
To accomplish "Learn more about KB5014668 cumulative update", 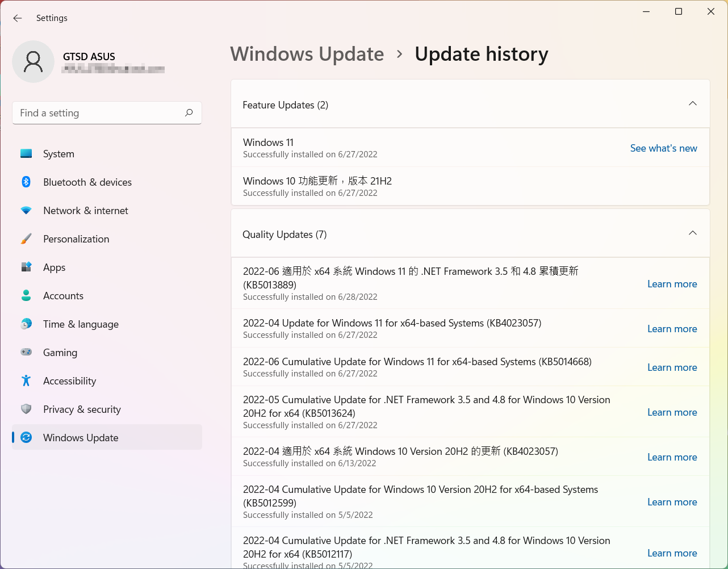I will coord(672,367).
